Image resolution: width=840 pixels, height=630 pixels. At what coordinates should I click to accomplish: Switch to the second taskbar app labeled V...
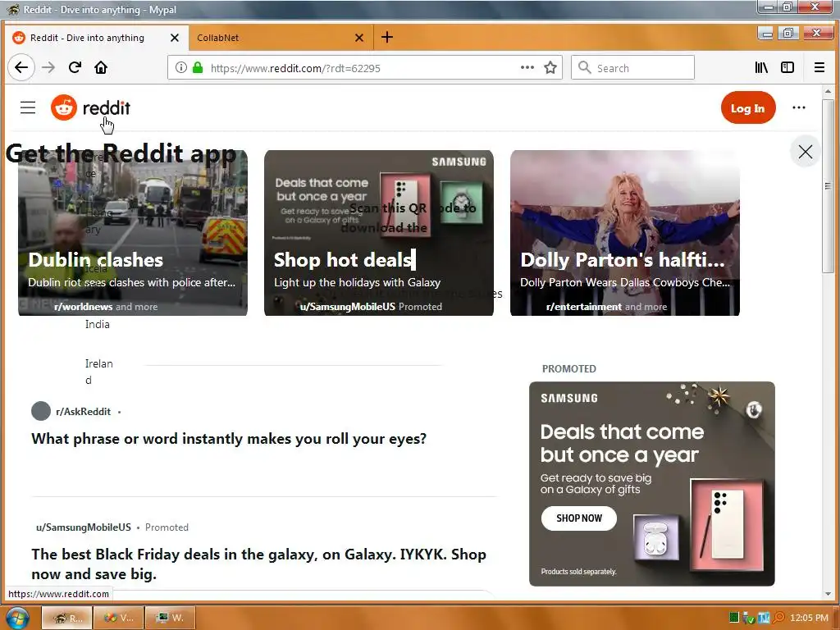tap(118, 618)
